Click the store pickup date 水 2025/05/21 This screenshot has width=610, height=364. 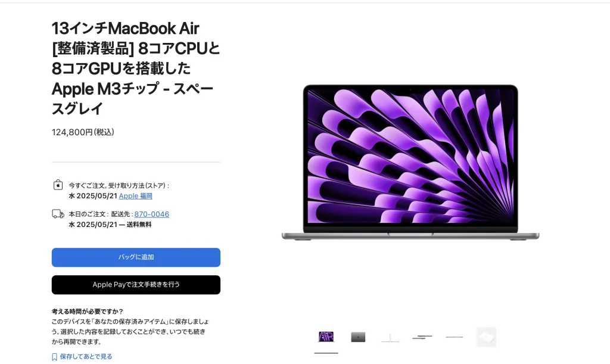pos(93,196)
